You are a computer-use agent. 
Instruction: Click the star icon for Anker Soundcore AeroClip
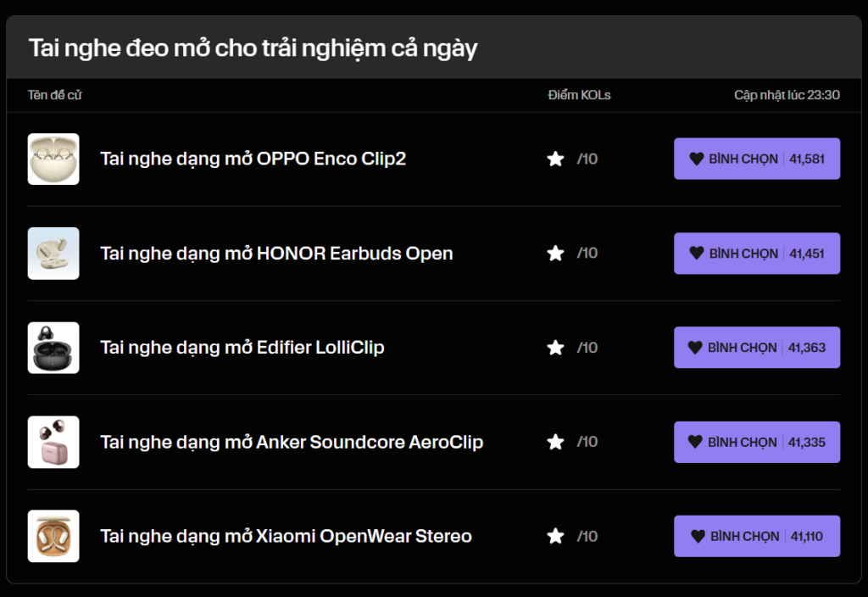coord(555,442)
